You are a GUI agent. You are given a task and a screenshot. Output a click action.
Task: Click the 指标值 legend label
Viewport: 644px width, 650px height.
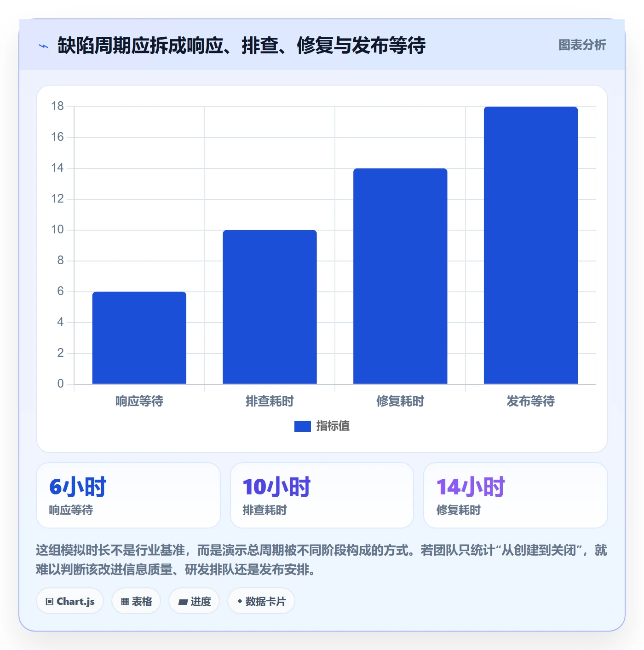point(333,426)
